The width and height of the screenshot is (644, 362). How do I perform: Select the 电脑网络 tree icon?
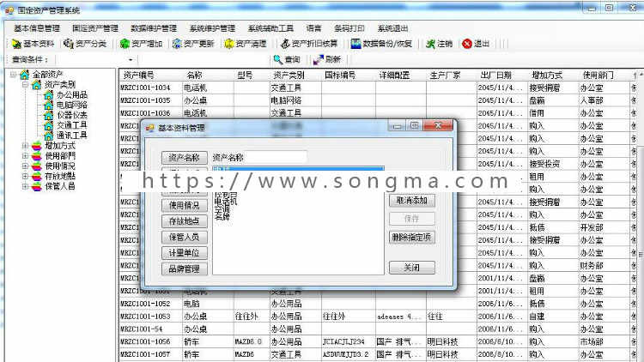[48, 105]
